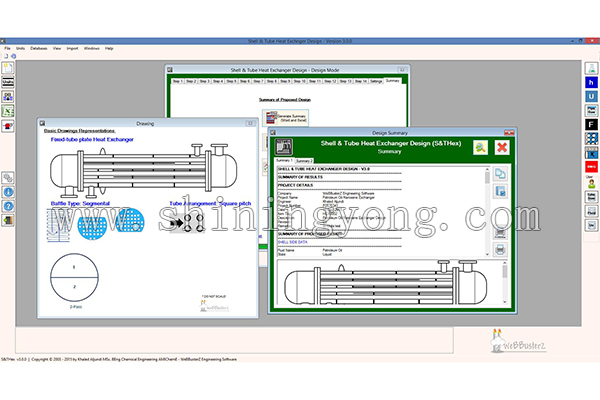Open the Databases menu
Image resolution: width=600 pixels, height=400 pixels.
pyautogui.click(x=39, y=48)
